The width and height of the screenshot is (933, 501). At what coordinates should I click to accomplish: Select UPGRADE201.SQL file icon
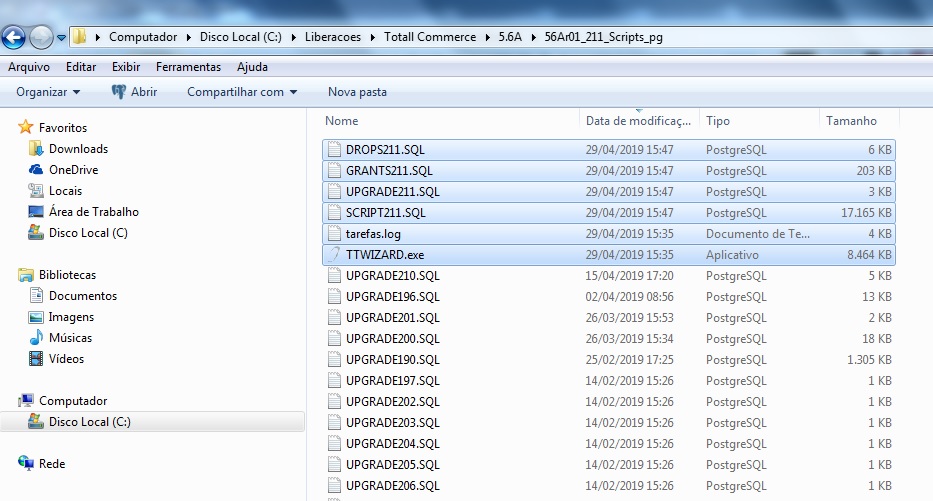click(x=334, y=318)
